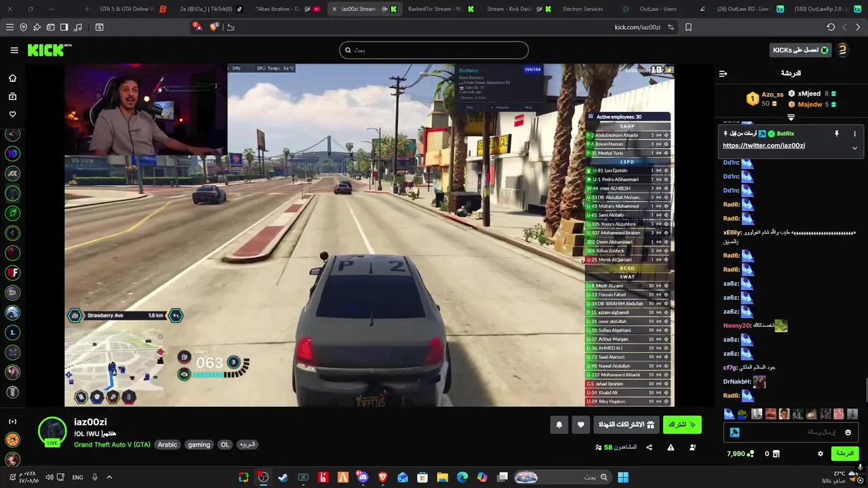
Task: Open File Explorer from the taskbar
Action: click(x=442, y=477)
